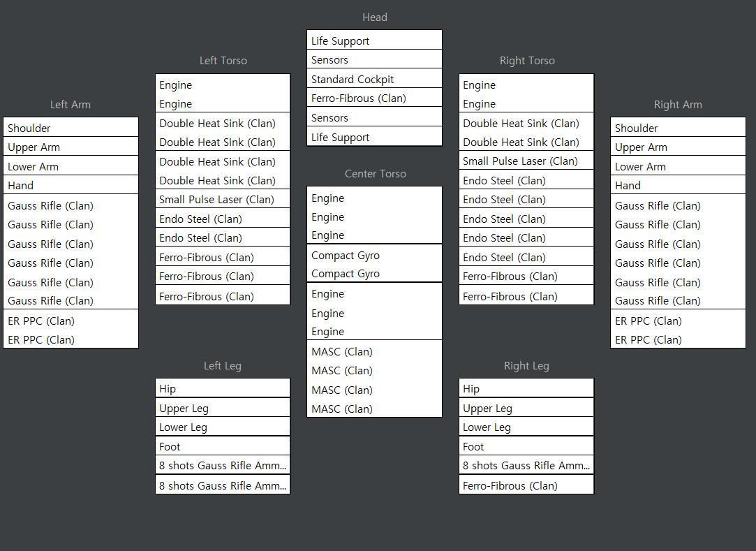Image resolution: width=756 pixels, height=551 pixels.
Task: Select Left Arm Gauss Rifle (Clan)
Action: (71, 253)
